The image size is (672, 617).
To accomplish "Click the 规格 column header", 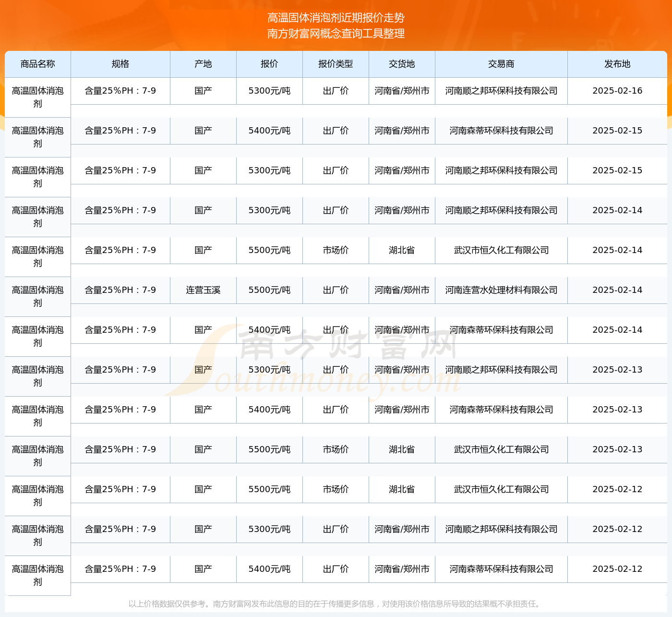I will (120, 64).
